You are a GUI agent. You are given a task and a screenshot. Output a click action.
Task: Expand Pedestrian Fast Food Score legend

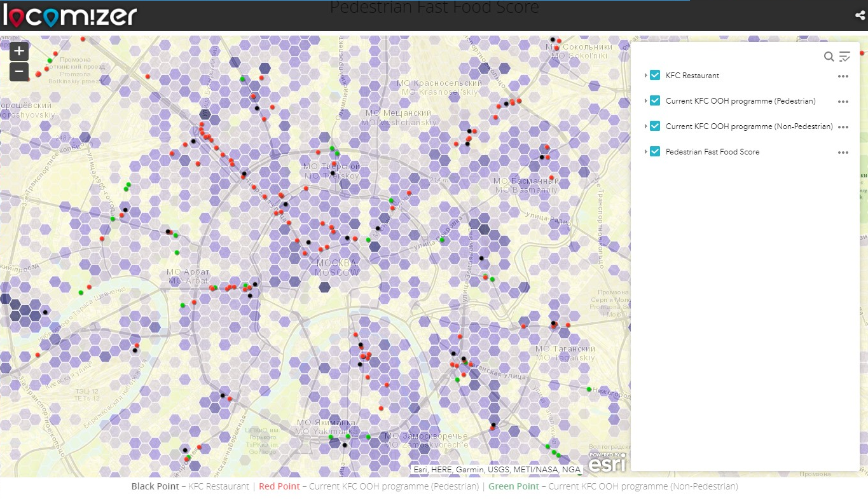tap(645, 151)
